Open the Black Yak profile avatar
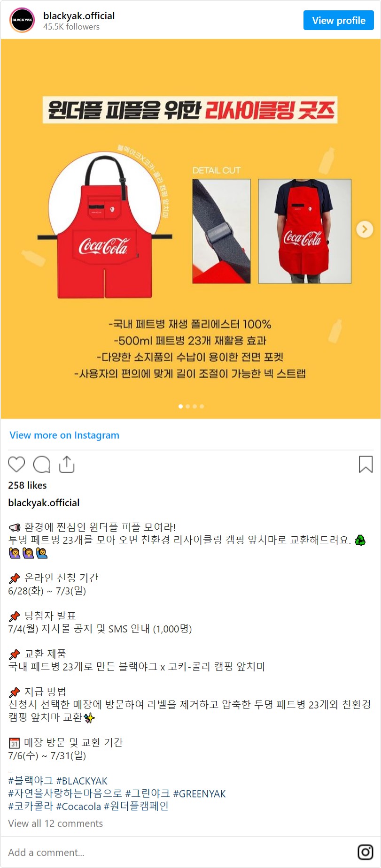The height and width of the screenshot is (868, 381). coord(22,20)
